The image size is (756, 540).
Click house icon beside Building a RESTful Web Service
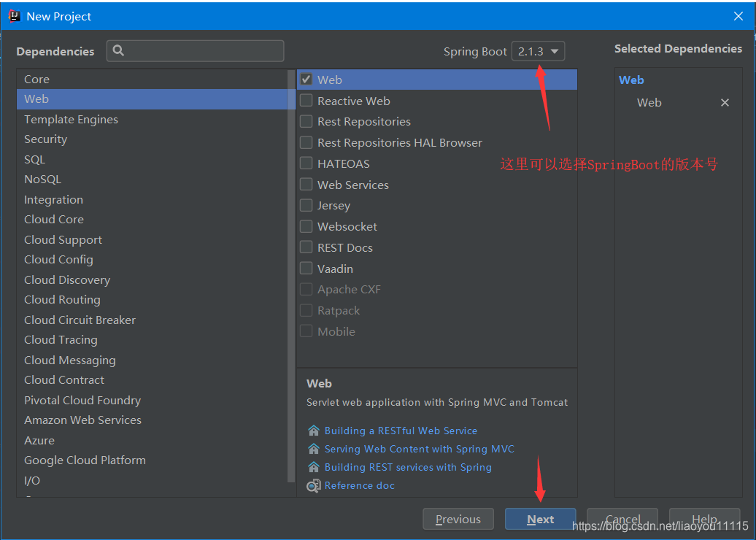(x=313, y=431)
